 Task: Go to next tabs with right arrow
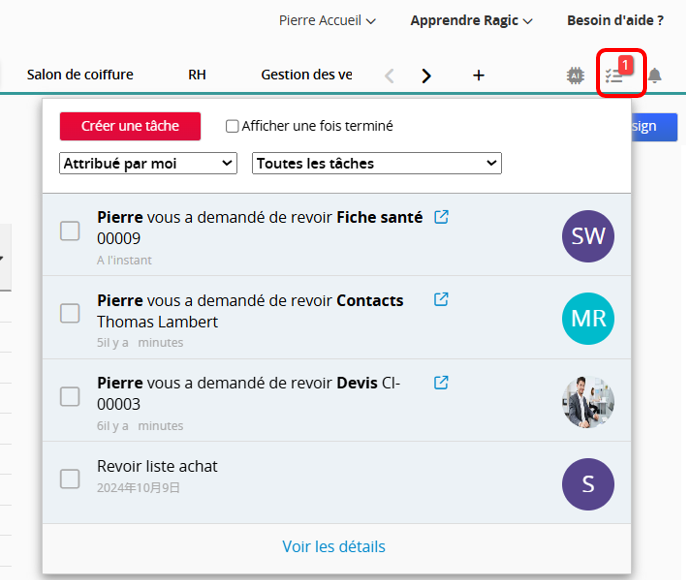(426, 76)
